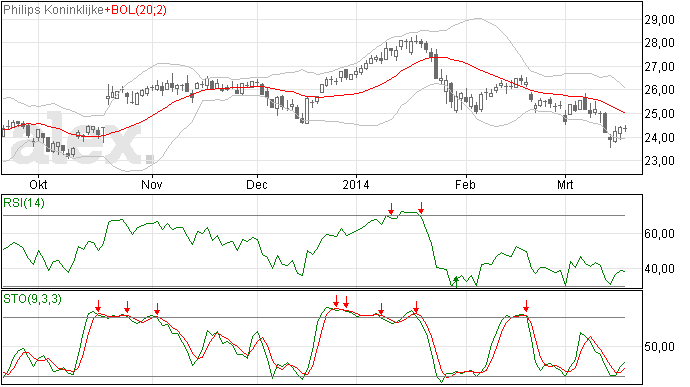The height and width of the screenshot is (387, 690).
Task: Select the +BOL(20;2) indicator label
Action: [136, 10]
